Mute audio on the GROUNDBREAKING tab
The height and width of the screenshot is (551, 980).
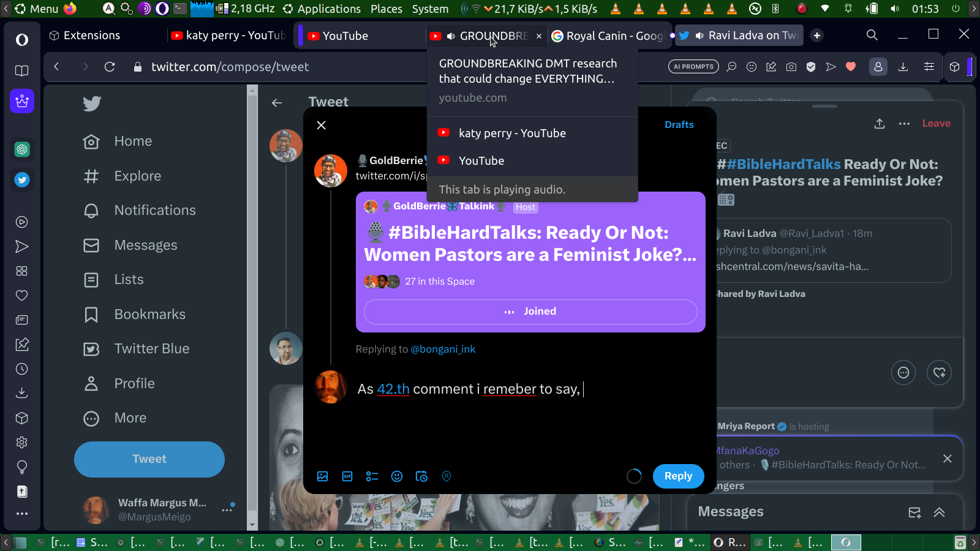(451, 36)
